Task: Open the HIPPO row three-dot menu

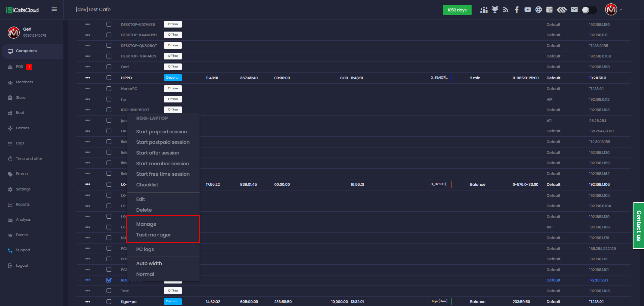Action: click(x=88, y=78)
